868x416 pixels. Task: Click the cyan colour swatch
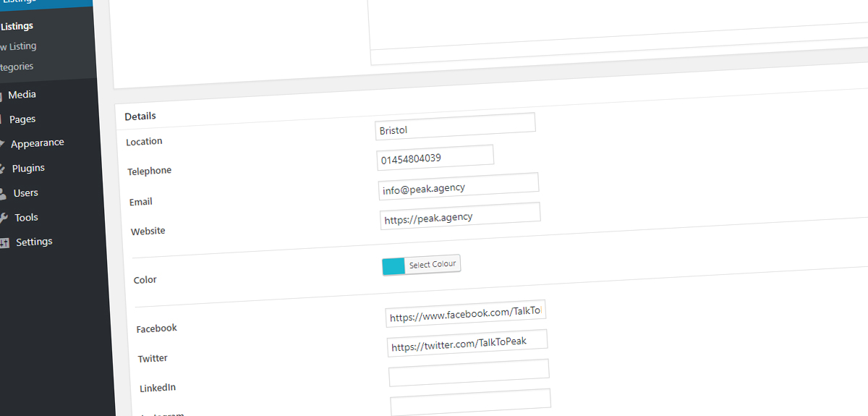pos(393,266)
